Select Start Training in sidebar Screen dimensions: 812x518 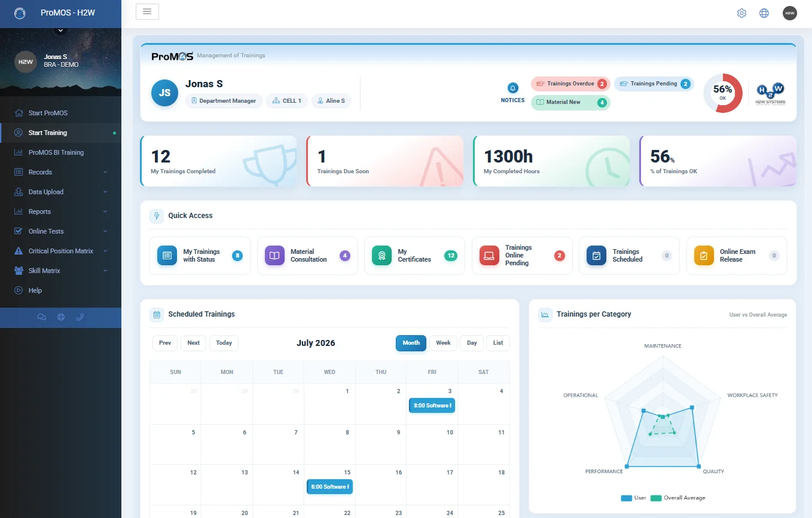pyautogui.click(x=60, y=133)
